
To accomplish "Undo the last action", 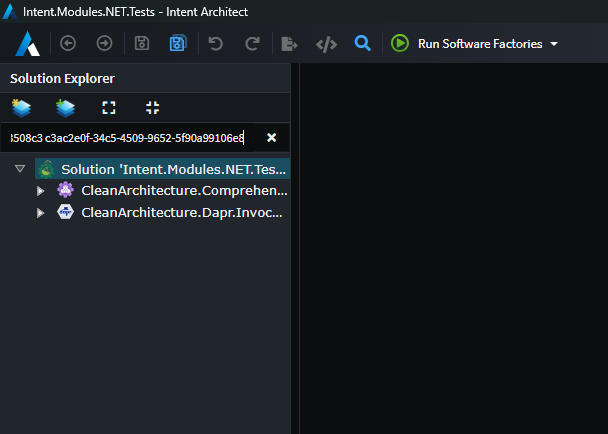I will (x=216, y=44).
